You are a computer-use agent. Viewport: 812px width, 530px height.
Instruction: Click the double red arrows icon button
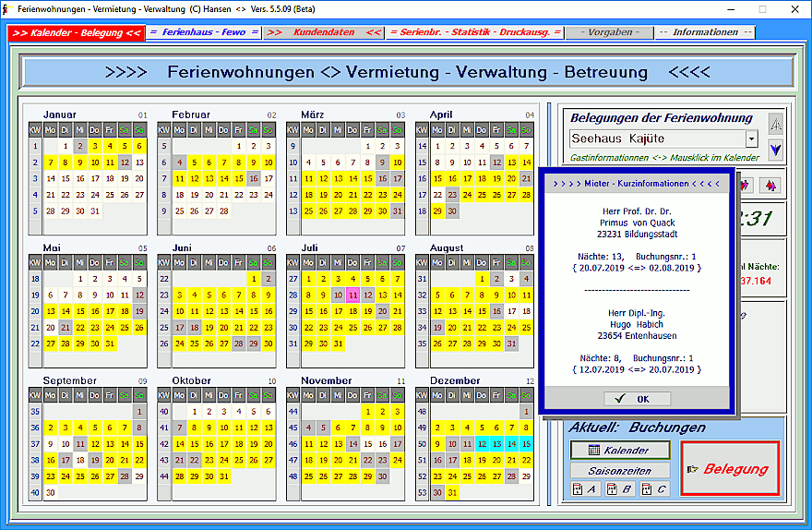pyautogui.click(x=770, y=186)
